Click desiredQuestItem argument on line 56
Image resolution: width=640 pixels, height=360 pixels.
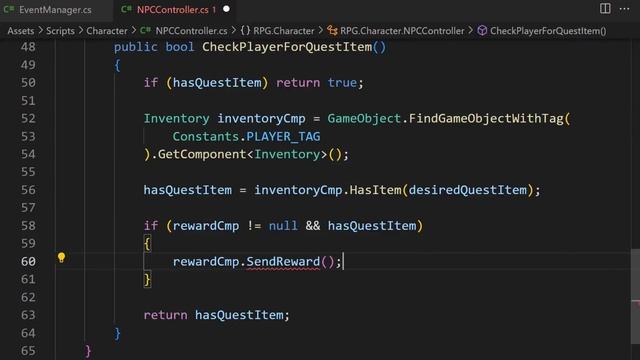pos(468,190)
